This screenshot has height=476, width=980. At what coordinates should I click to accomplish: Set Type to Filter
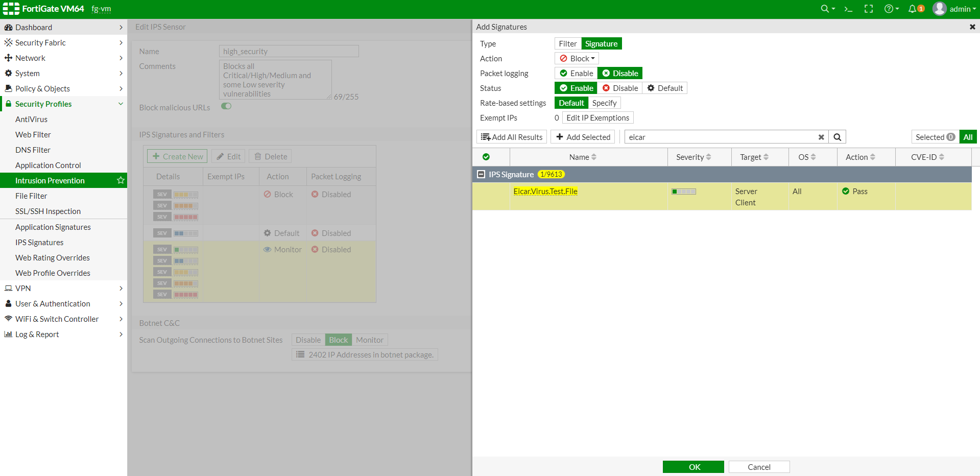pyautogui.click(x=567, y=43)
